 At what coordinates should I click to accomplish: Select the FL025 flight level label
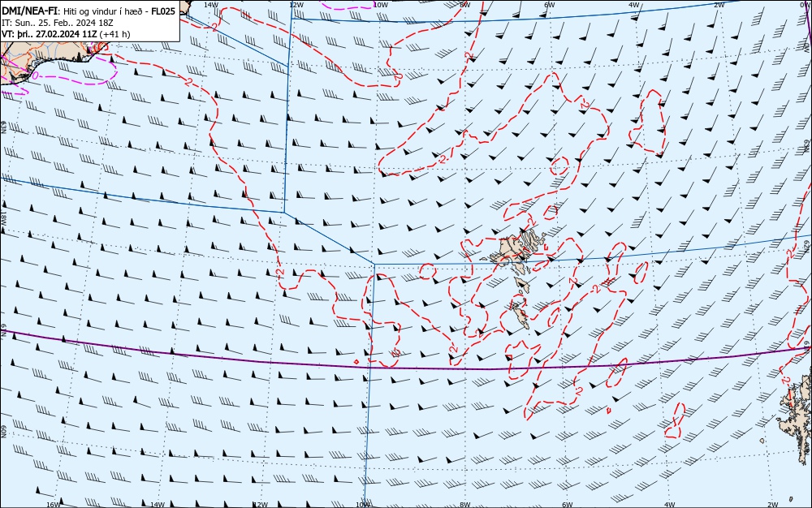[x=163, y=11]
